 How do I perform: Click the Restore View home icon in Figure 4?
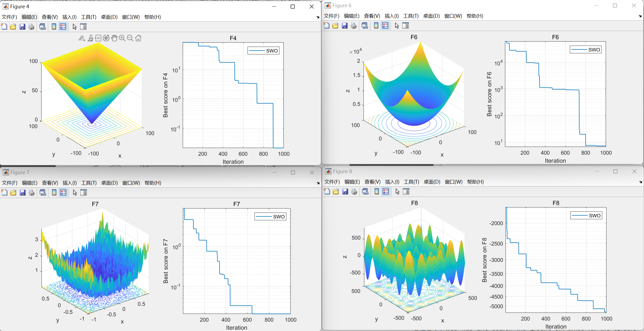point(138,38)
